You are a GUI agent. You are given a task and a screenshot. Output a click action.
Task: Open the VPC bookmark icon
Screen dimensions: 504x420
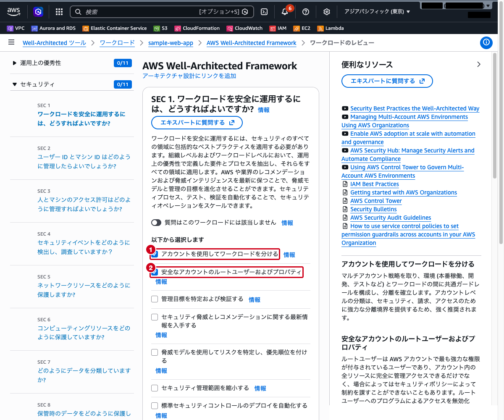[10, 29]
